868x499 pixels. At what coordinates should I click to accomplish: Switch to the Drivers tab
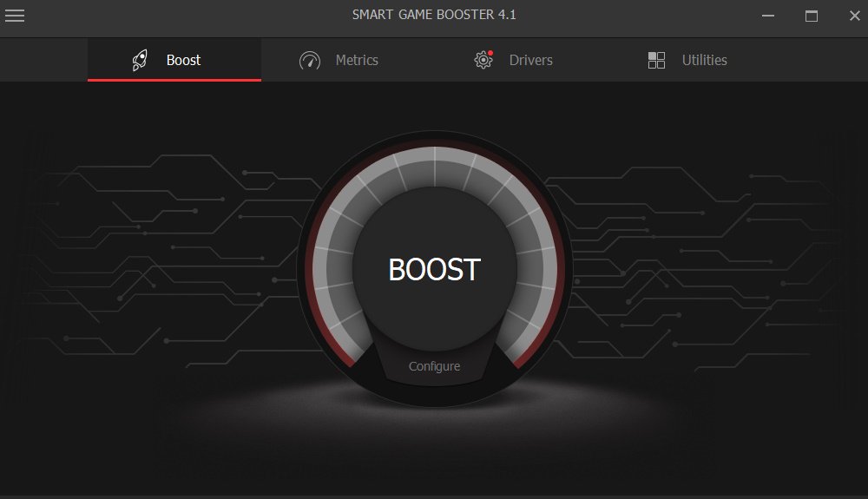click(x=530, y=60)
